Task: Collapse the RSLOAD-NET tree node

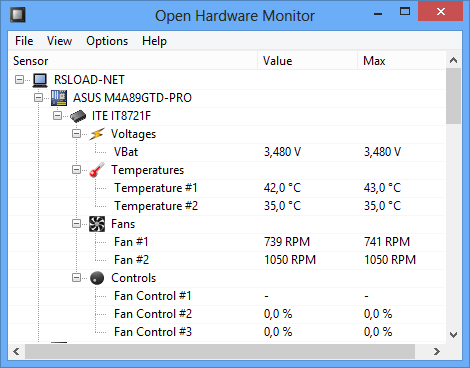Action: click(x=20, y=80)
